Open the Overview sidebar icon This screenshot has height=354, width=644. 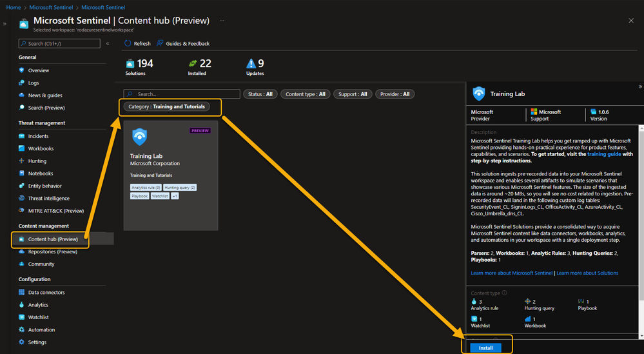(x=22, y=70)
